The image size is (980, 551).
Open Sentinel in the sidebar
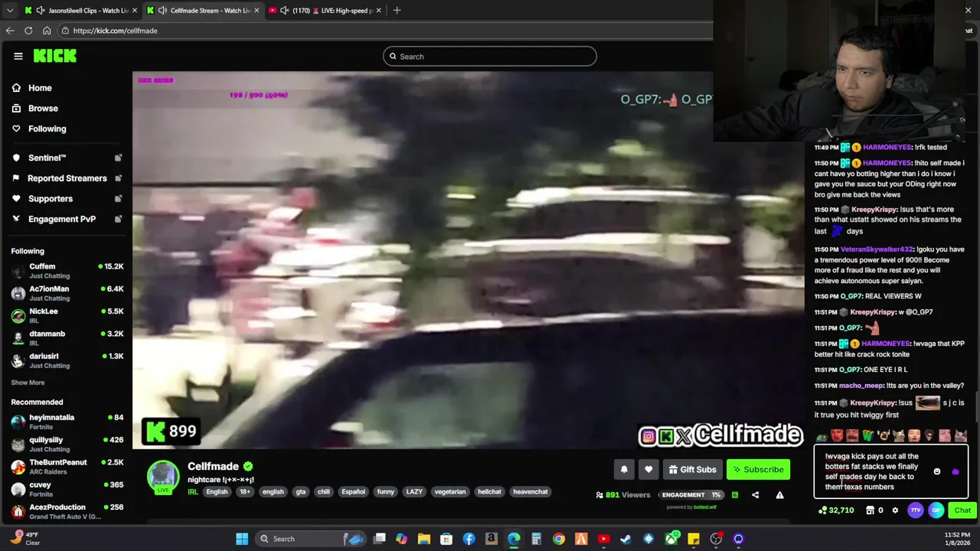(47, 158)
